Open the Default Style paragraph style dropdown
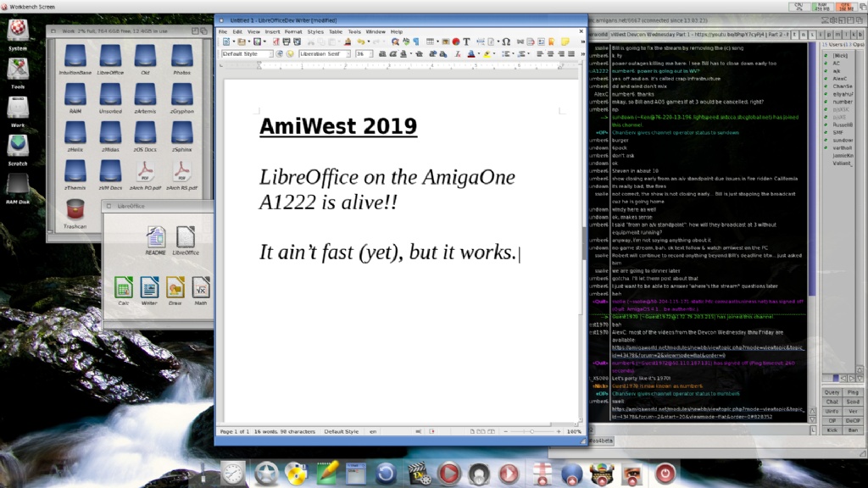 pyautogui.click(x=270, y=53)
